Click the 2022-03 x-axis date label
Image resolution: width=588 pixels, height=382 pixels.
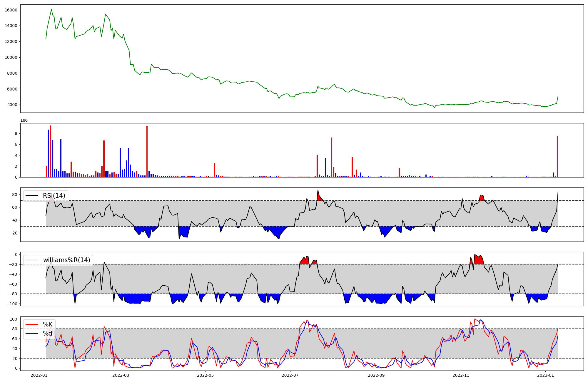[121, 375]
